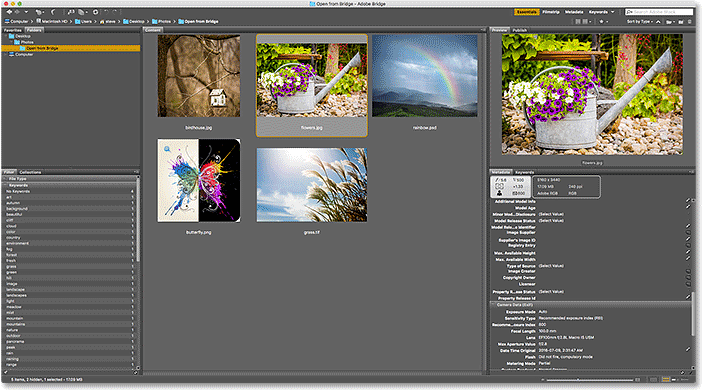Click Macintosh HD in the path bar

point(52,21)
